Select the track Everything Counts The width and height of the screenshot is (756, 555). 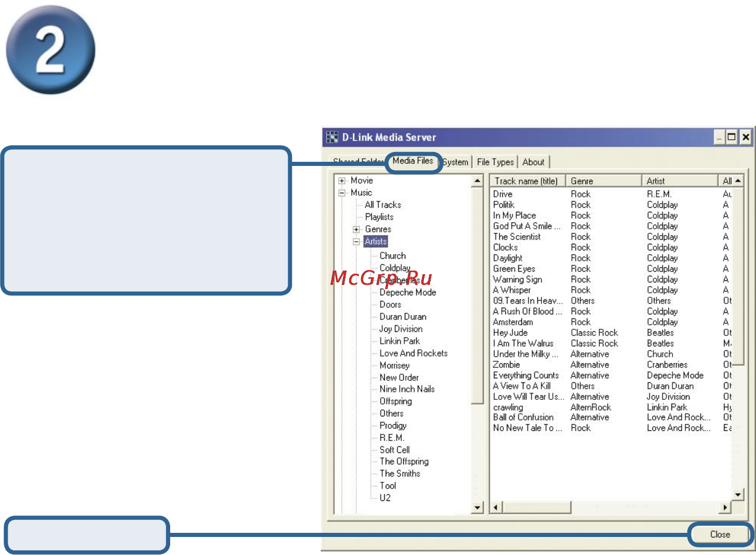(x=526, y=376)
